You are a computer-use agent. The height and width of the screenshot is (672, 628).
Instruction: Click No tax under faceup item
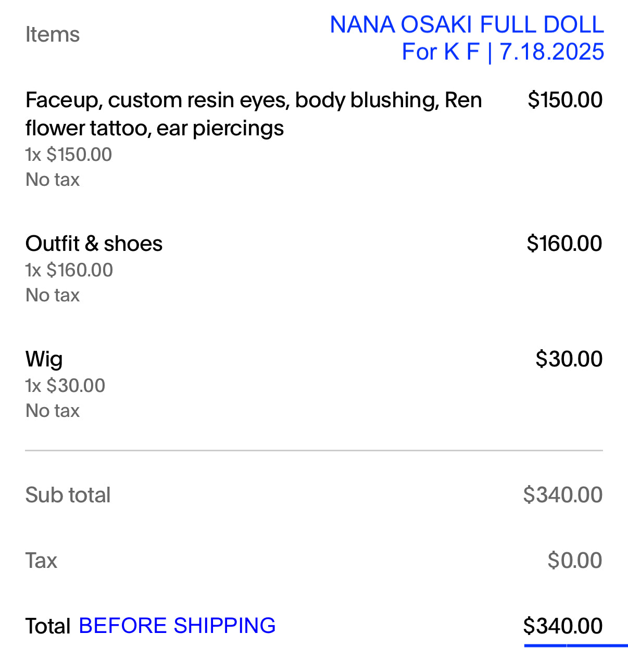[x=53, y=180]
